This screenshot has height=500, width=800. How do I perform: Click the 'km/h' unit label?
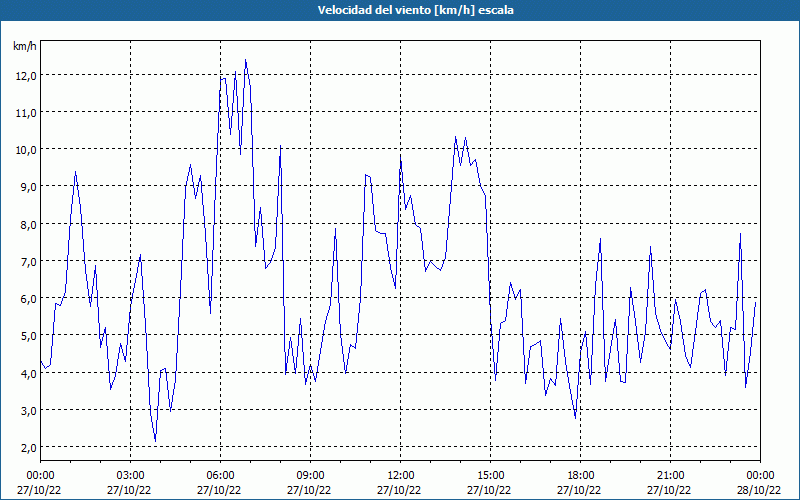point(24,46)
